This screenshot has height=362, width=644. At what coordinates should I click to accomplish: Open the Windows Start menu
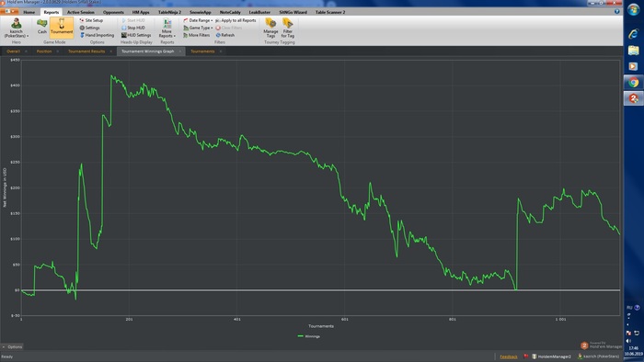[633, 10]
